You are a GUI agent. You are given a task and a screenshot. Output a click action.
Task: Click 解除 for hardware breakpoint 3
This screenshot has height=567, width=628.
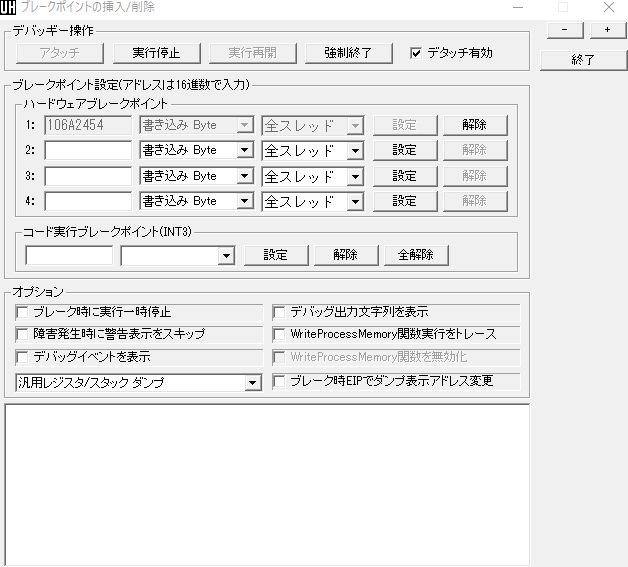click(475, 176)
